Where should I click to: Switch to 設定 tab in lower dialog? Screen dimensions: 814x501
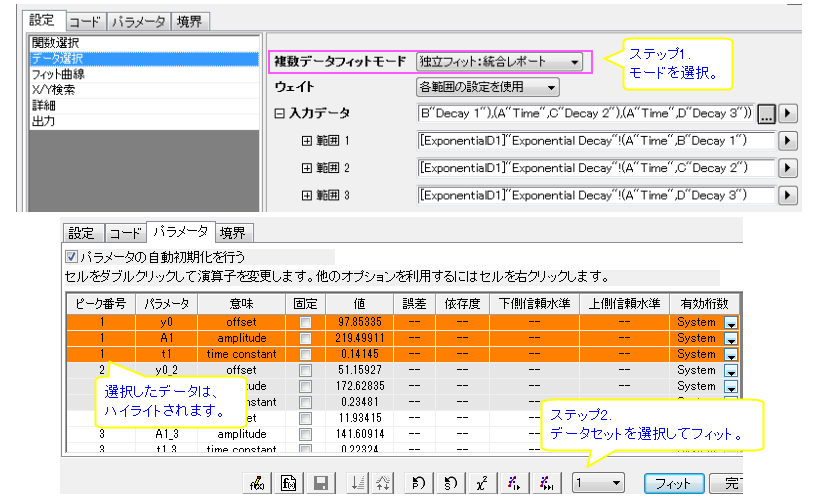point(82,233)
